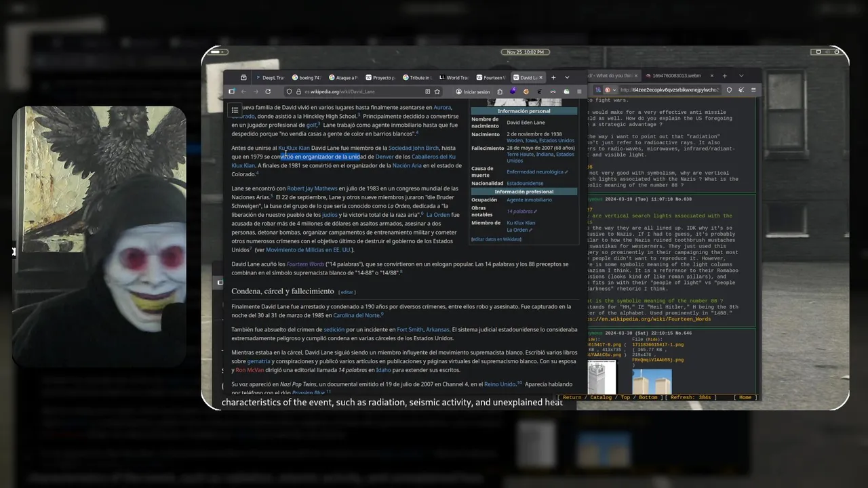The image size is (868, 488).
Task: Click the Return link in the imageboard footer
Action: (x=572, y=397)
